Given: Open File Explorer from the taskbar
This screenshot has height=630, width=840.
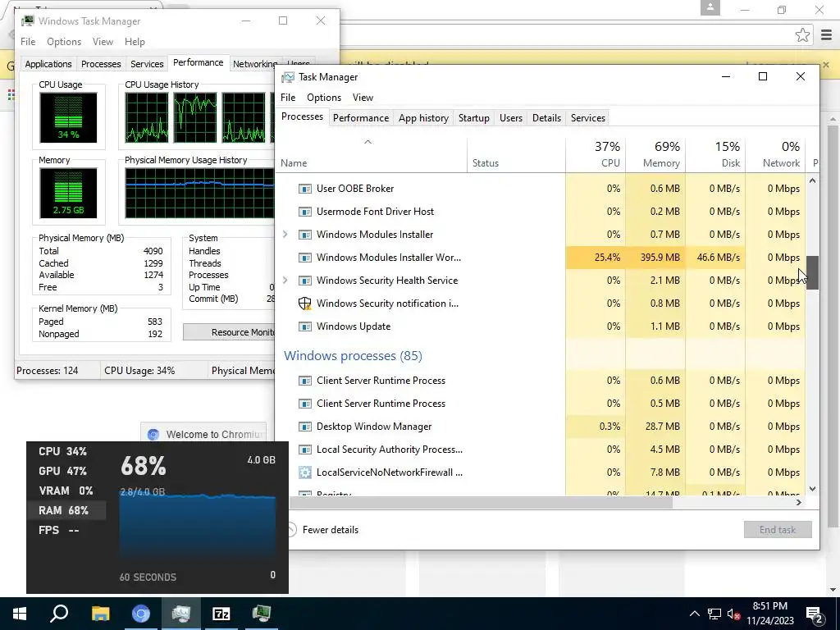Looking at the screenshot, I should [x=100, y=614].
